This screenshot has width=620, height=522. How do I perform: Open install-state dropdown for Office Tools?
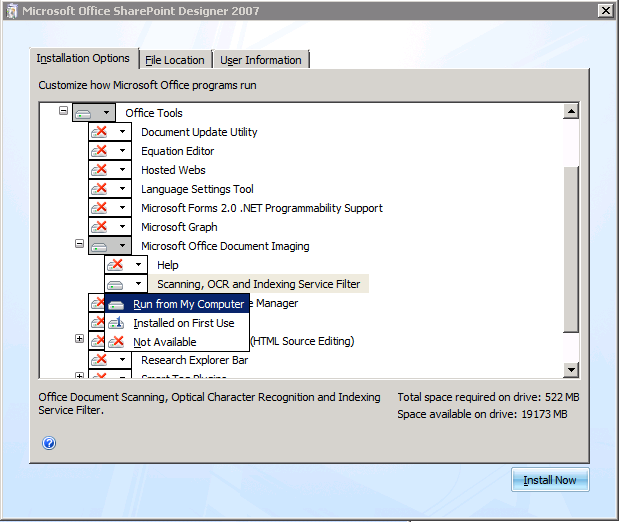94,113
